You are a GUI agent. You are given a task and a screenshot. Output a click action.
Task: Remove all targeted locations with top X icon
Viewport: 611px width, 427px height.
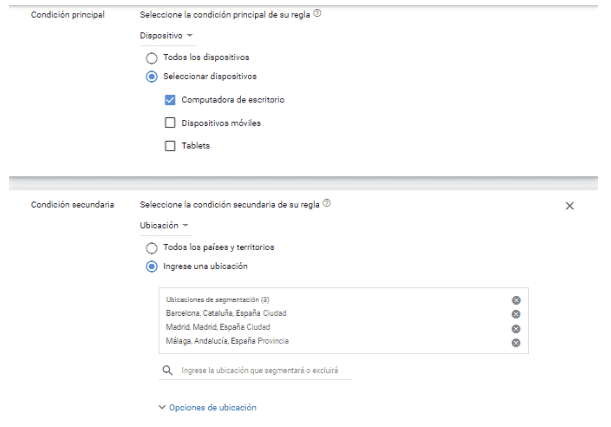[x=516, y=300]
